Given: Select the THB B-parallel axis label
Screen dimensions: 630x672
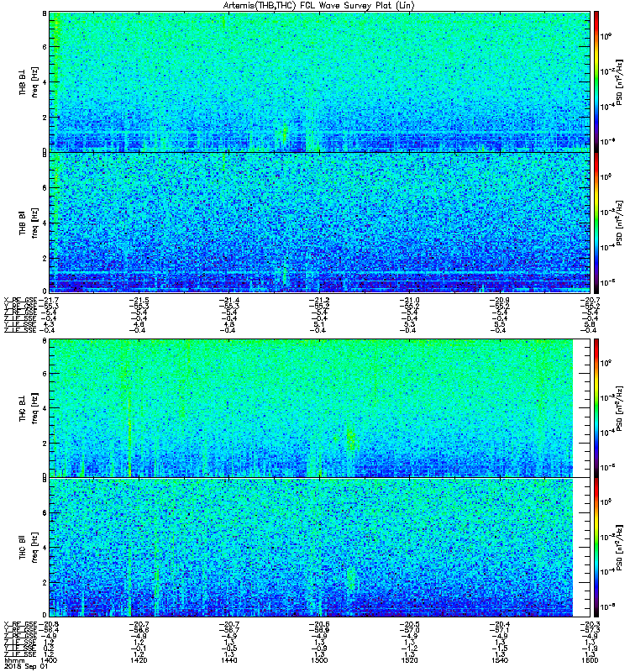Looking at the screenshot, I should point(23,223).
